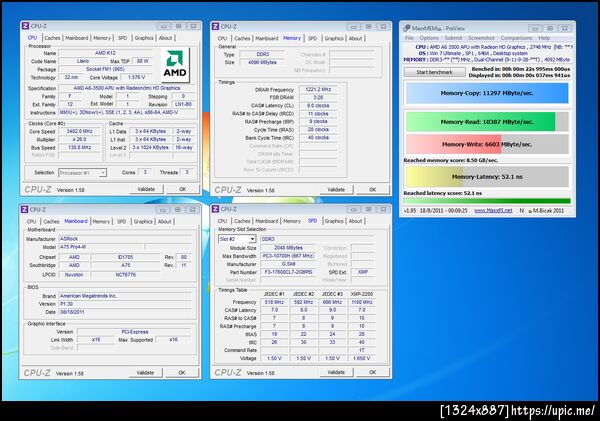Click the processor Name field 'AMD K12'

tap(105, 53)
